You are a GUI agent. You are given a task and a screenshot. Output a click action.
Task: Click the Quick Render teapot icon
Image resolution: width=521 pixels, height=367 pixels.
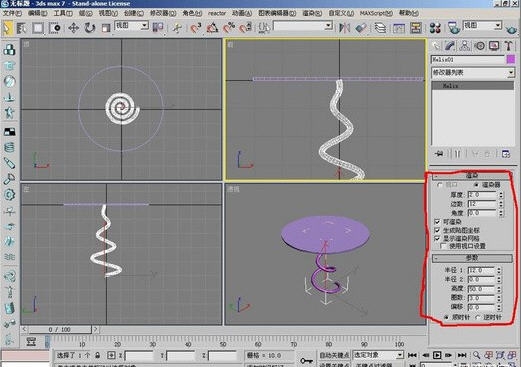tap(511, 30)
